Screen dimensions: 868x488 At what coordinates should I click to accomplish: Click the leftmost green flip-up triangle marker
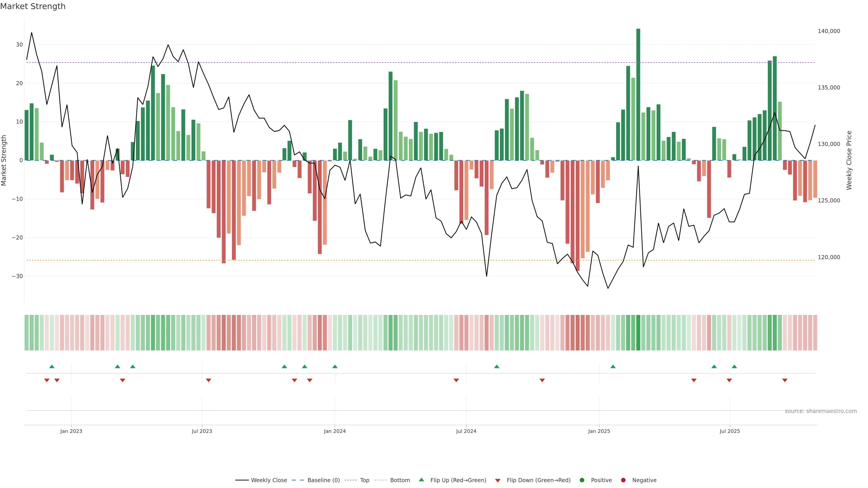[52, 366]
